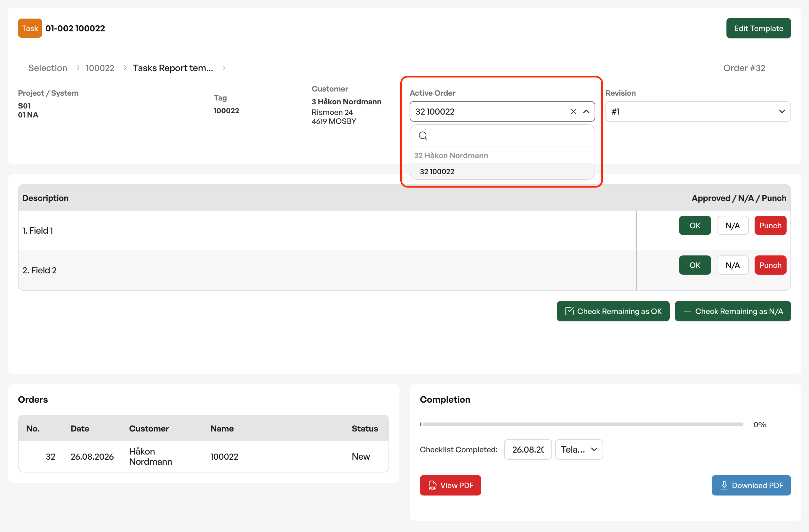Click the Approved / N/A / Punch header
809x532 pixels.
point(739,198)
